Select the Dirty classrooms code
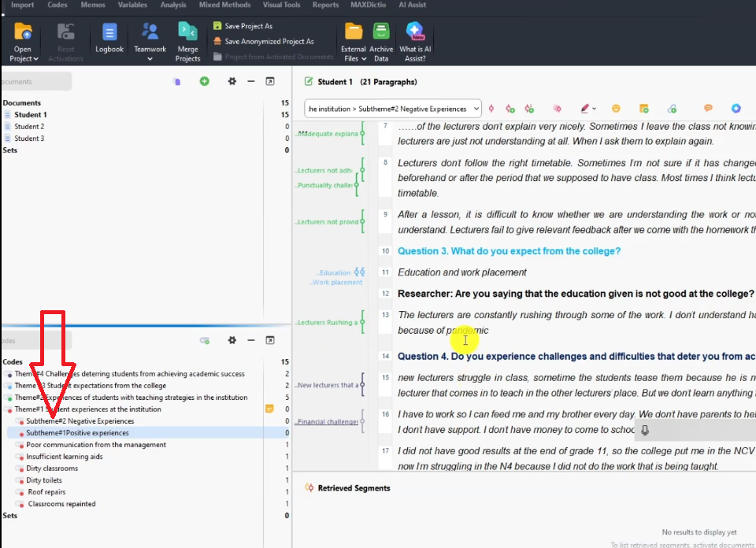The image size is (756, 548). pos(52,468)
